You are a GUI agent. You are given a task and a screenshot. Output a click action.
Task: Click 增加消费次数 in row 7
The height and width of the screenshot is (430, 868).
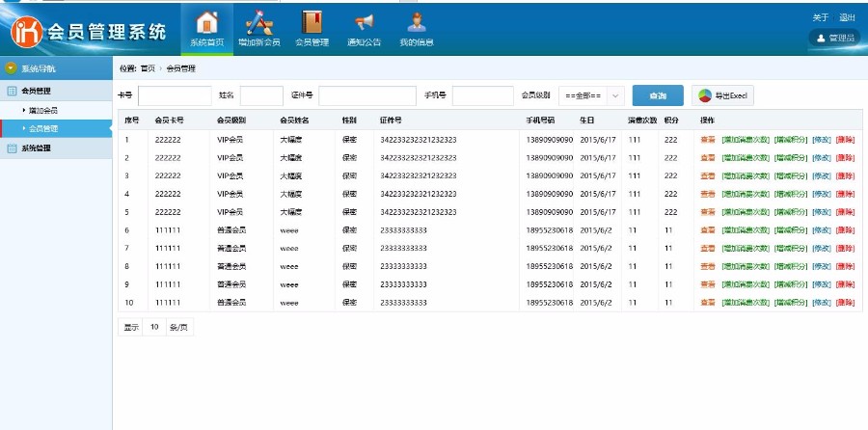pos(746,249)
